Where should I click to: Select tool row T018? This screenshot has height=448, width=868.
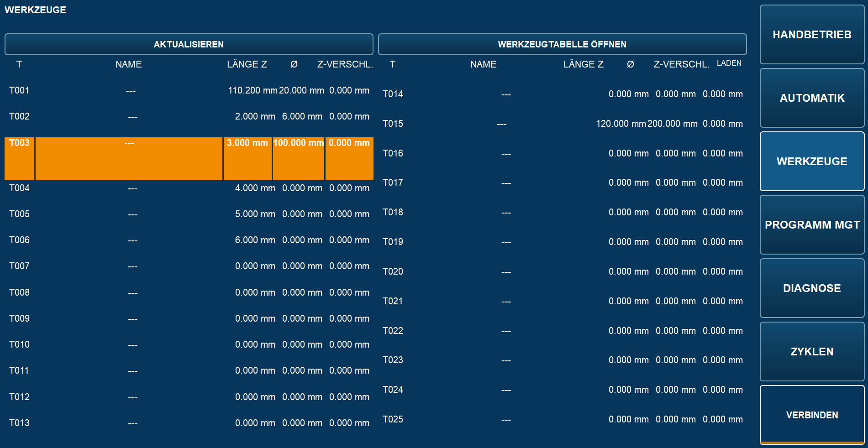[x=563, y=212]
